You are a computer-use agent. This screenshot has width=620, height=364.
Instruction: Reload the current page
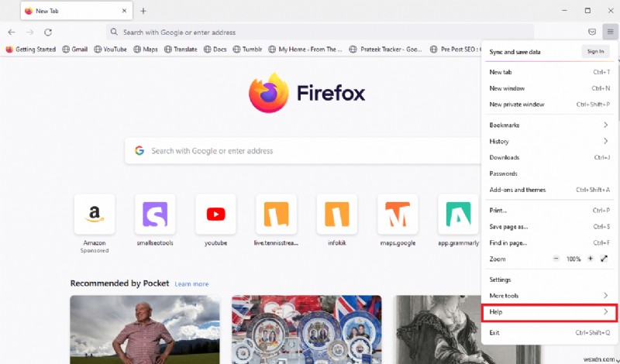[48, 32]
